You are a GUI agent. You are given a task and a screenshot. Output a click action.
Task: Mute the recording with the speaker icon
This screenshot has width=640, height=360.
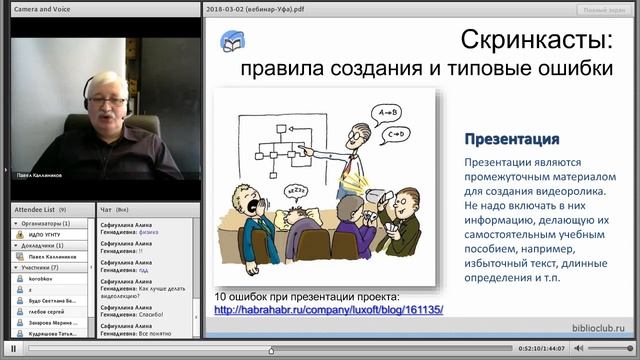coord(578,348)
